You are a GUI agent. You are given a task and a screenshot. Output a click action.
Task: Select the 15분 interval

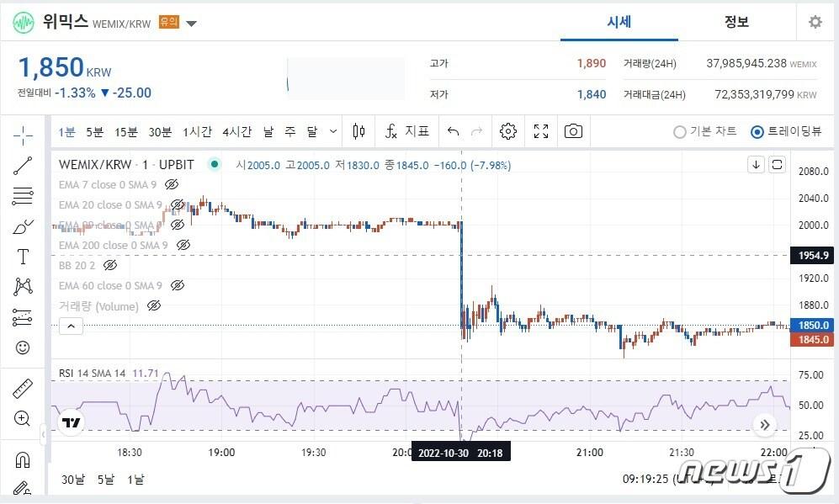(x=126, y=131)
